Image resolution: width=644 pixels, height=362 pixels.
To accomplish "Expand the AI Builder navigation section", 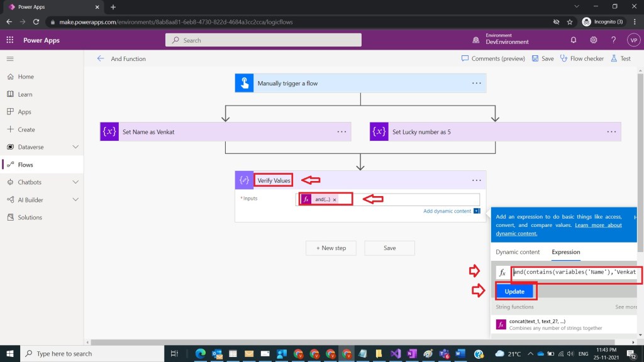I will [75, 200].
